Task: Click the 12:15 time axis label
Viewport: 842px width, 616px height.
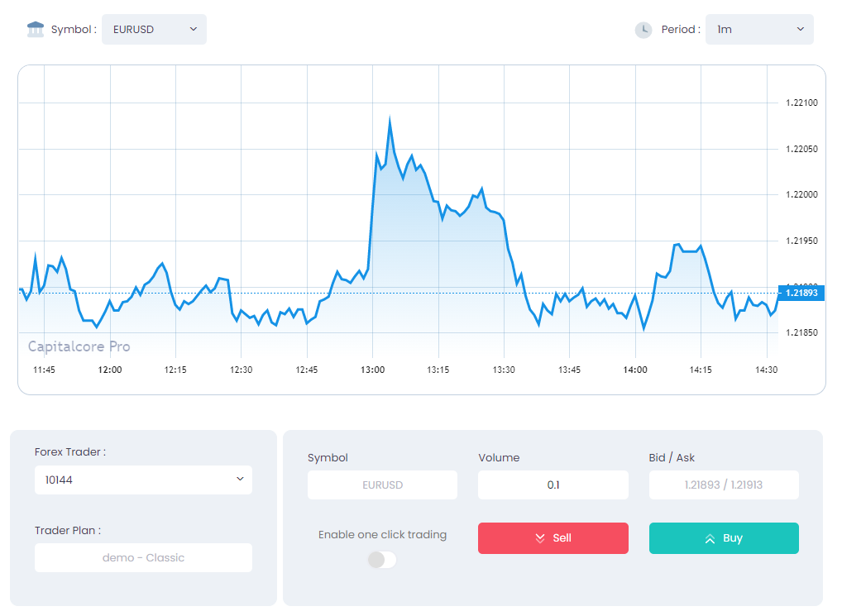Action: (x=175, y=370)
